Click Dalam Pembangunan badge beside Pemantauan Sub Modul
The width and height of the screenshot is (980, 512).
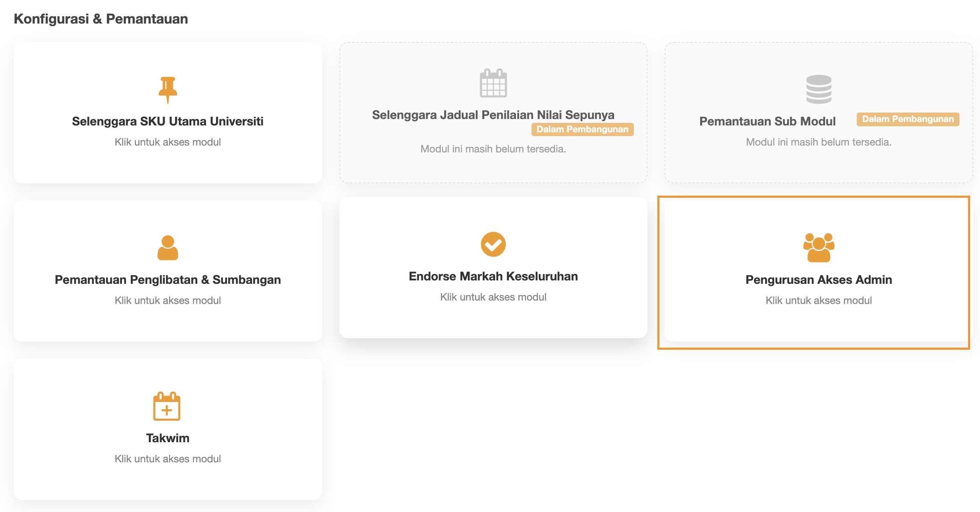click(x=908, y=119)
